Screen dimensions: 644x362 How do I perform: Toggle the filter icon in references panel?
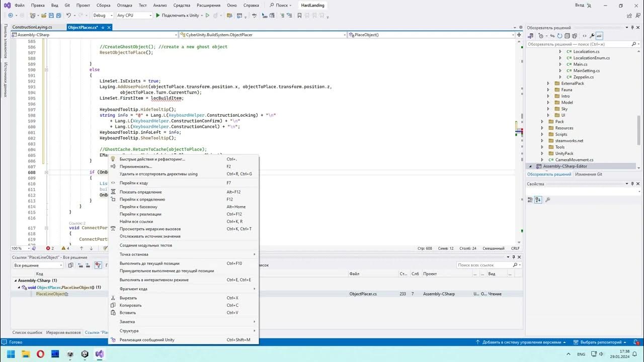pyautogui.click(x=98, y=265)
